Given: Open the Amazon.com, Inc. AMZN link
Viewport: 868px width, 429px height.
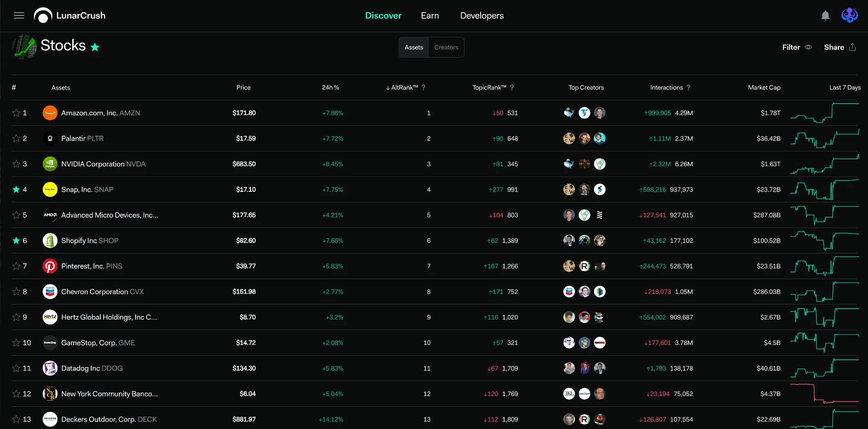Looking at the screenshot, I should point(101,113).
